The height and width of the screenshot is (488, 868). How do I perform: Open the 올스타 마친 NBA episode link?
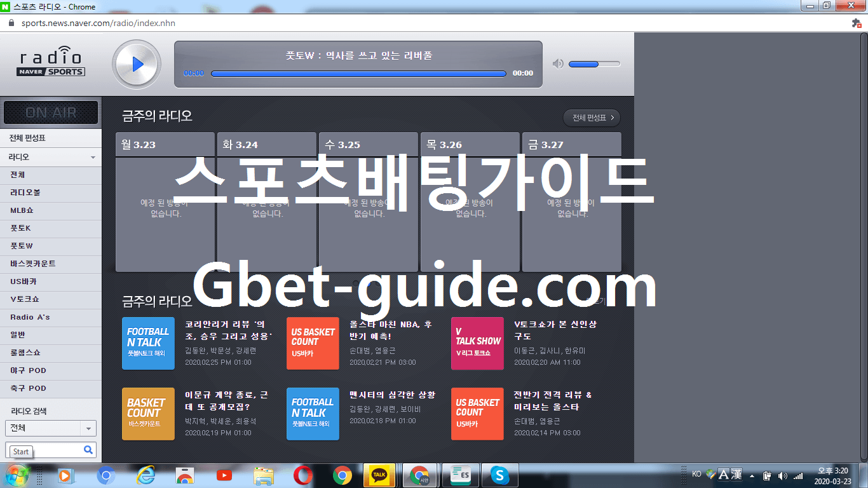[x=390, y=330]
